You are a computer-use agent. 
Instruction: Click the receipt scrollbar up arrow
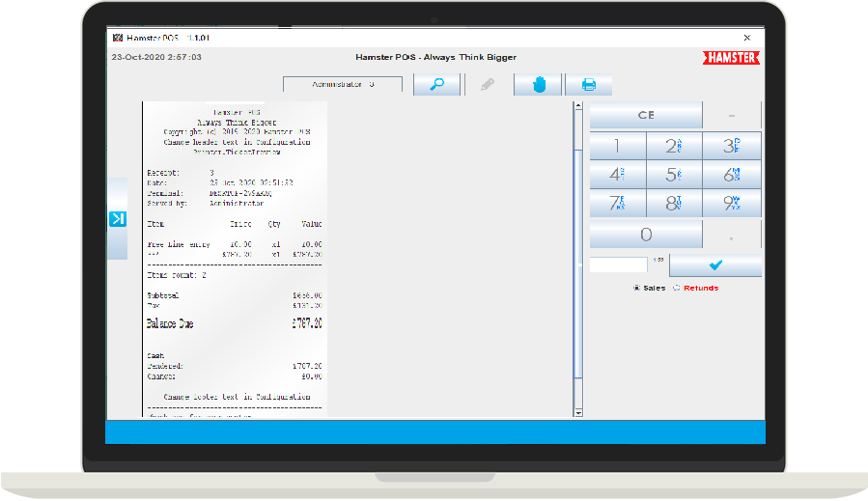(x=578, y=106)
